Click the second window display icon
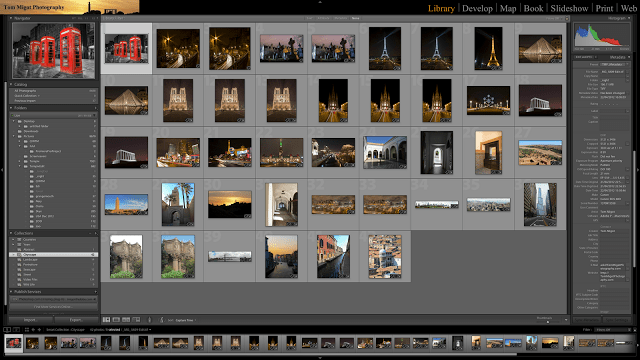 coord(16,329)
